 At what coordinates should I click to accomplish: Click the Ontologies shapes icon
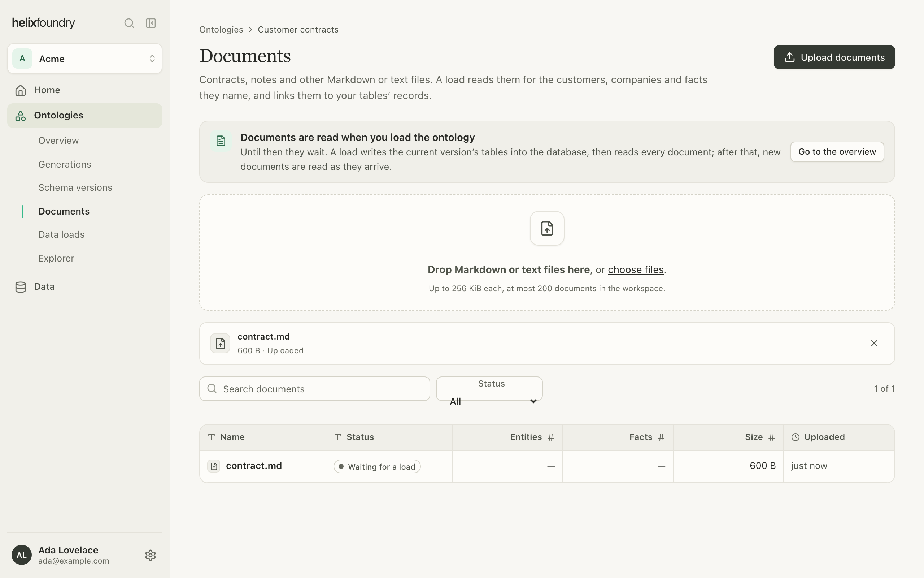click(21, 116)
